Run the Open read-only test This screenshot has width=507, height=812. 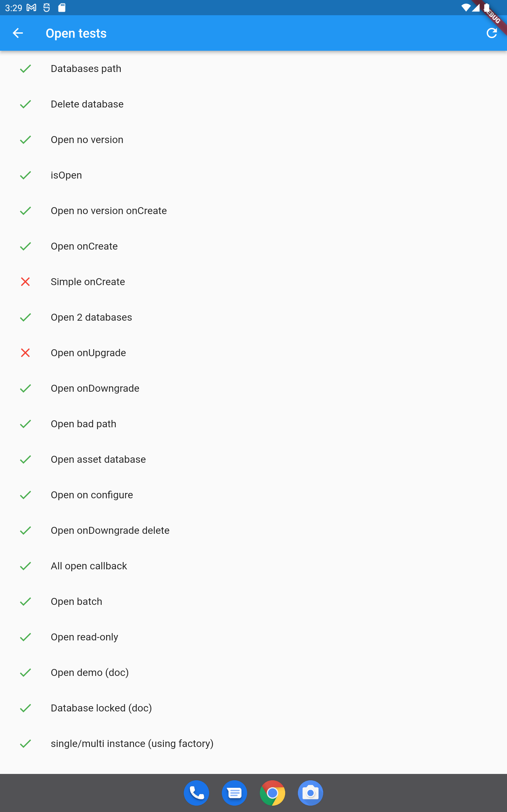[84, 637]
